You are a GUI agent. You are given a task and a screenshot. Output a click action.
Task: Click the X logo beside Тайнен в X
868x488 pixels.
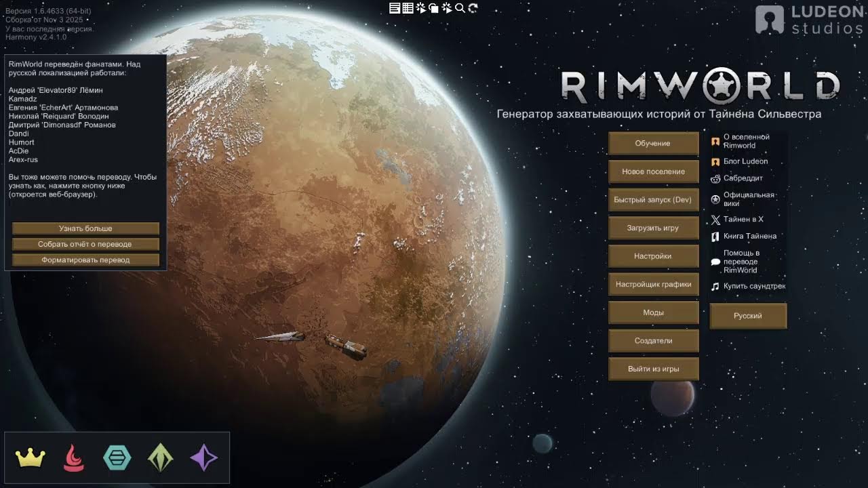[x=715, y=220]
